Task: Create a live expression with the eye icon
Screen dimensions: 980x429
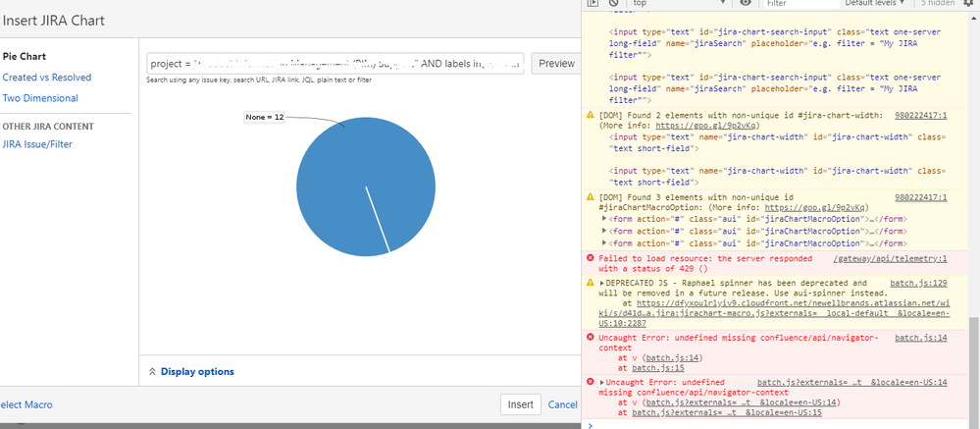Action: click(745, 3)
